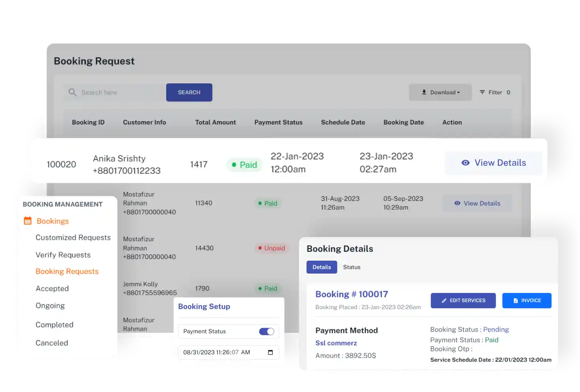Click the total amount 14430
Screen dimensions: 580x392
coord(204,248)
